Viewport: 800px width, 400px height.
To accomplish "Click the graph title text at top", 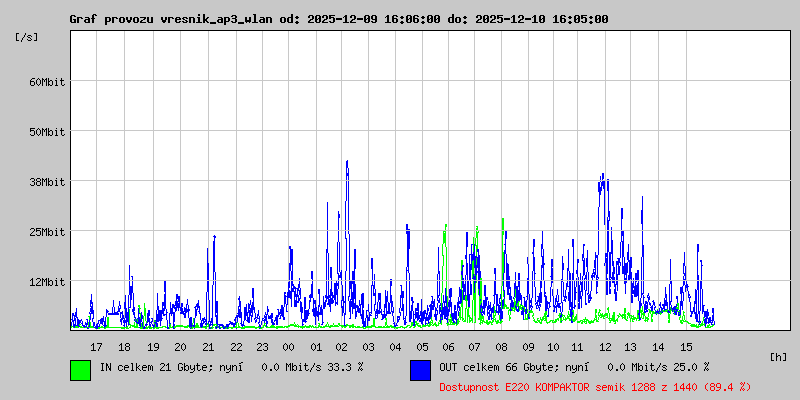I will tap(338, 19).
